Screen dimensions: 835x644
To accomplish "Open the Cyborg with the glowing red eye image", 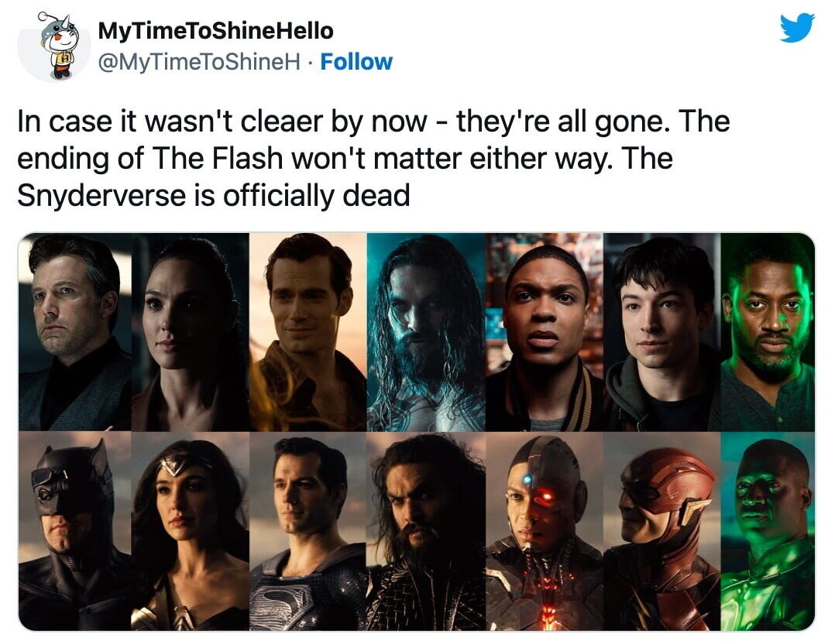I will [545, 531].
